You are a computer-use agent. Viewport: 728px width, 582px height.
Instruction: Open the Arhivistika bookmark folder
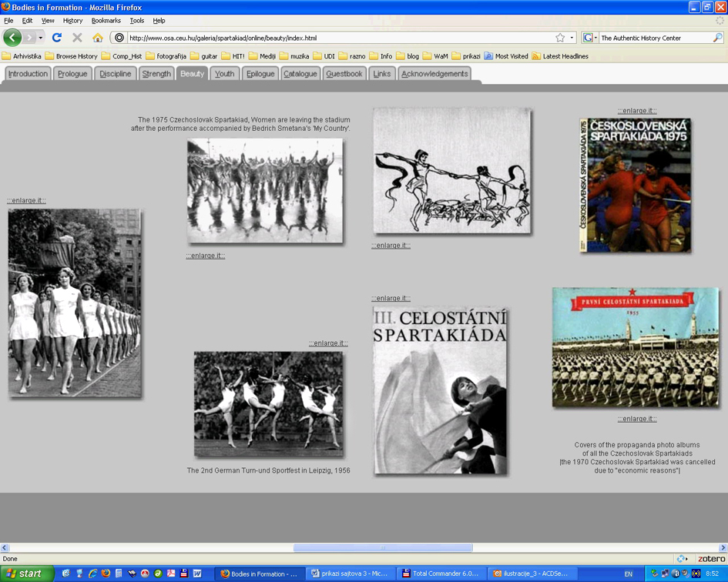pyautogui.click(x=22, y=56)
